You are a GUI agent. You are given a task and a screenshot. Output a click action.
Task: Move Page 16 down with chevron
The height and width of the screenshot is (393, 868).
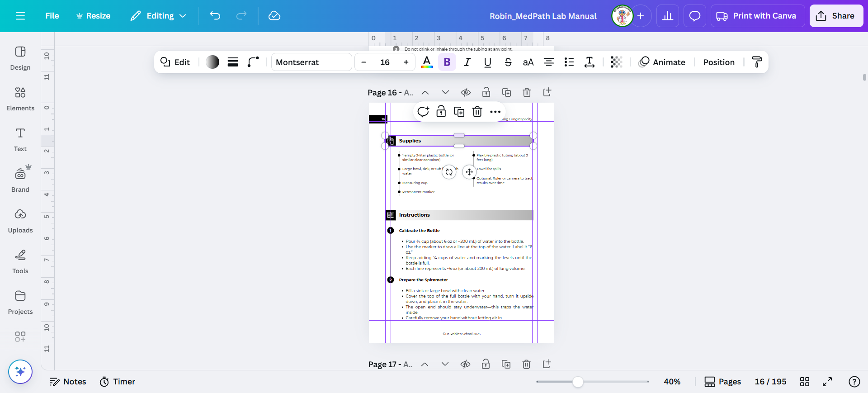click(x=445, y=93)
